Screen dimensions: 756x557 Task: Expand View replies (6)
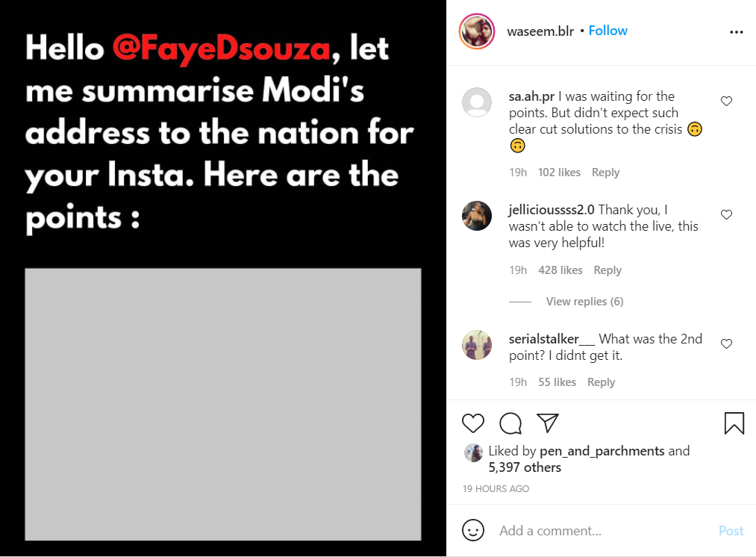coord(584,302)
